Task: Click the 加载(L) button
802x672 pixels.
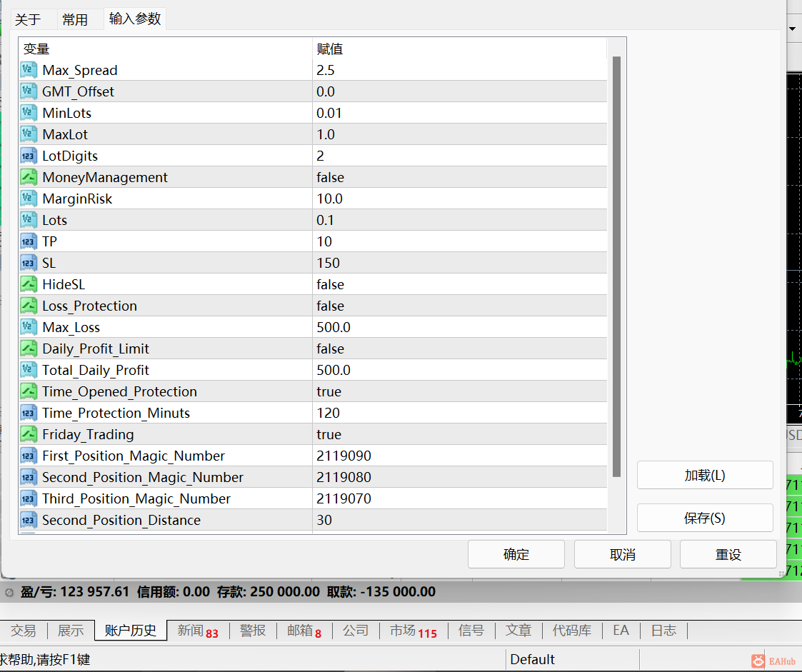Action: coord(705,476)
